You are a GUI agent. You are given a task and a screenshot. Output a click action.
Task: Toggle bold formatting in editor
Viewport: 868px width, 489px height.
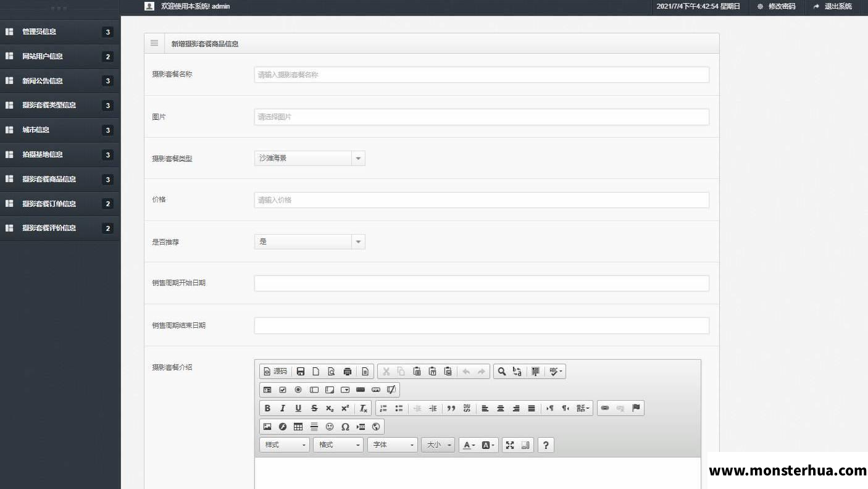click(x=267, y=408)
